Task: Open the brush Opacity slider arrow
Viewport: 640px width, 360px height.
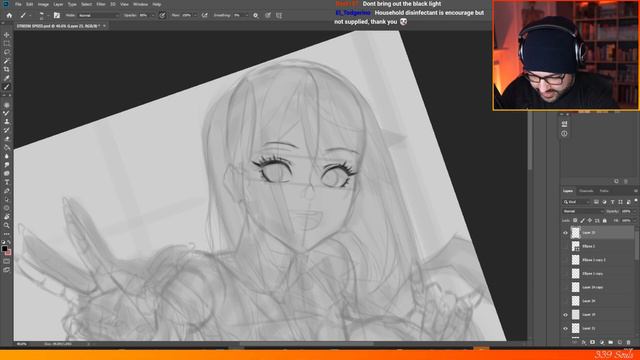Action: (x=153, y=16)
